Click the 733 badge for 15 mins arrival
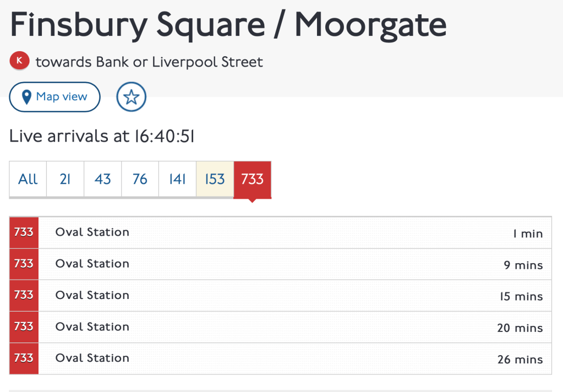The width and height of the screenshot is (563, 392). tap(24, 295)
